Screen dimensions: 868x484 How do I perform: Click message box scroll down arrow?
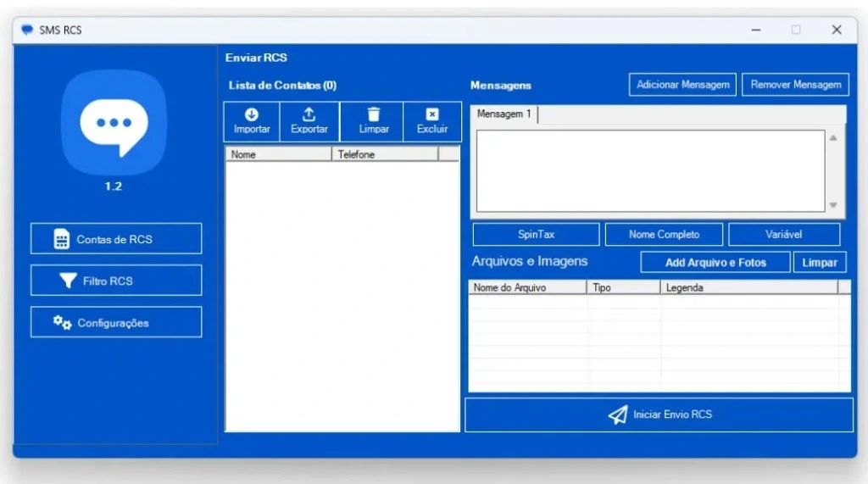point(834,205)
